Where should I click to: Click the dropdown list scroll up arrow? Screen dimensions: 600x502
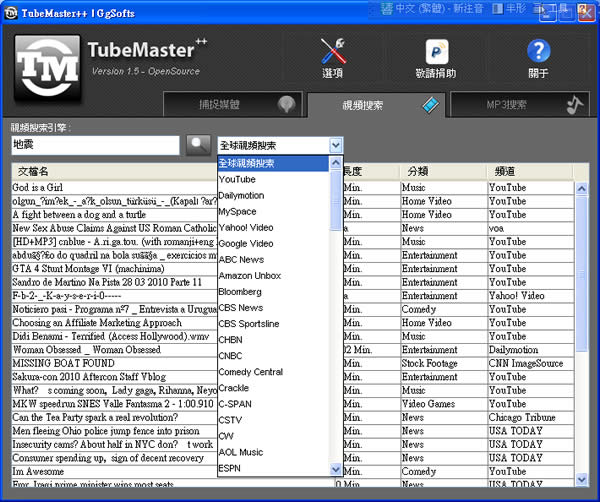336,163
